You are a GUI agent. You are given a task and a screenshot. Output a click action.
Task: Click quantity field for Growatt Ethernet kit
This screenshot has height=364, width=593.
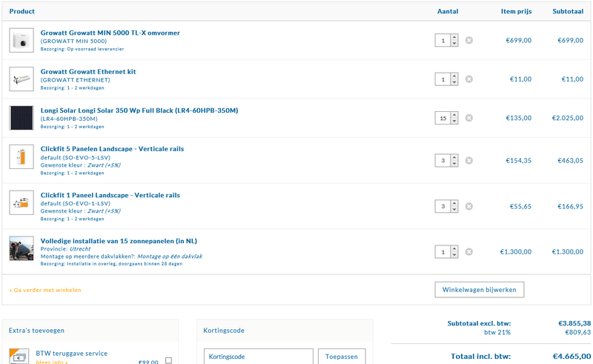443,79
